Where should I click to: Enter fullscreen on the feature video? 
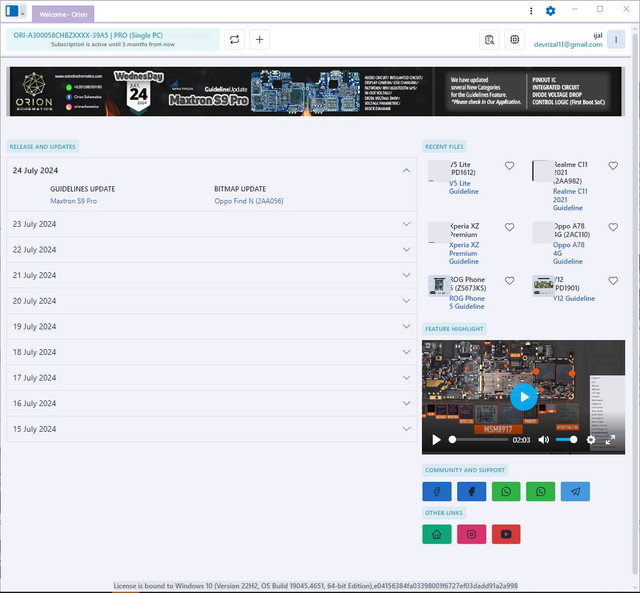[x=611, y=440]
